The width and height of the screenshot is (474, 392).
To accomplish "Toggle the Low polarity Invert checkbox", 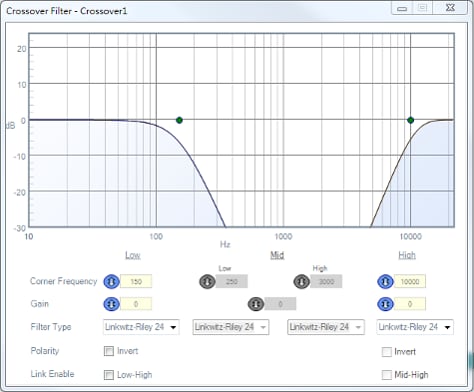I will click(109, 351).
